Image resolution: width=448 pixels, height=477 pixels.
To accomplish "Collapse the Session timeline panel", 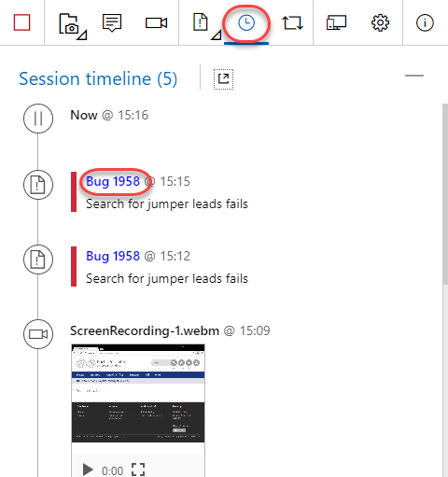I will (414, 76).
